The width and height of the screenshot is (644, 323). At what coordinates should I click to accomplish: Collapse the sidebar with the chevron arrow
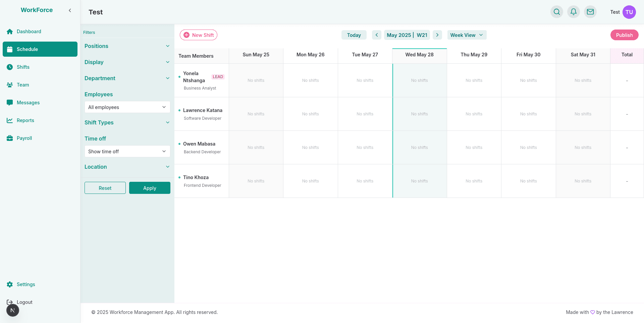(70, 10)
